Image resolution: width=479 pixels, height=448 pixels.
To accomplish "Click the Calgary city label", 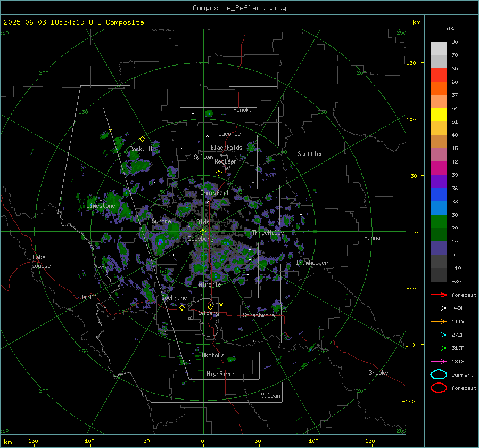I will (208, 313).
